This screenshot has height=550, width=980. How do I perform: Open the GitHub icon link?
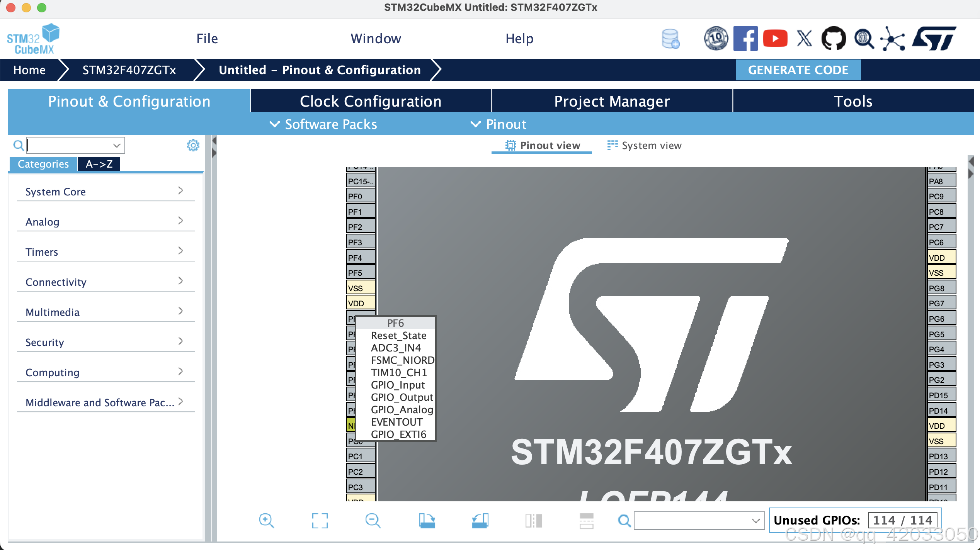click(834, 38)
